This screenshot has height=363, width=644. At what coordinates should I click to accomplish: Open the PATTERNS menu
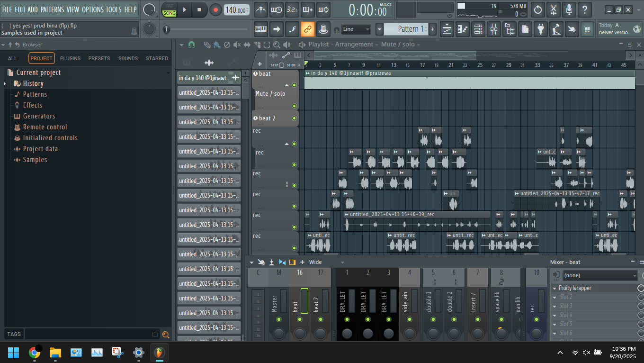click(x=52, y=9)
